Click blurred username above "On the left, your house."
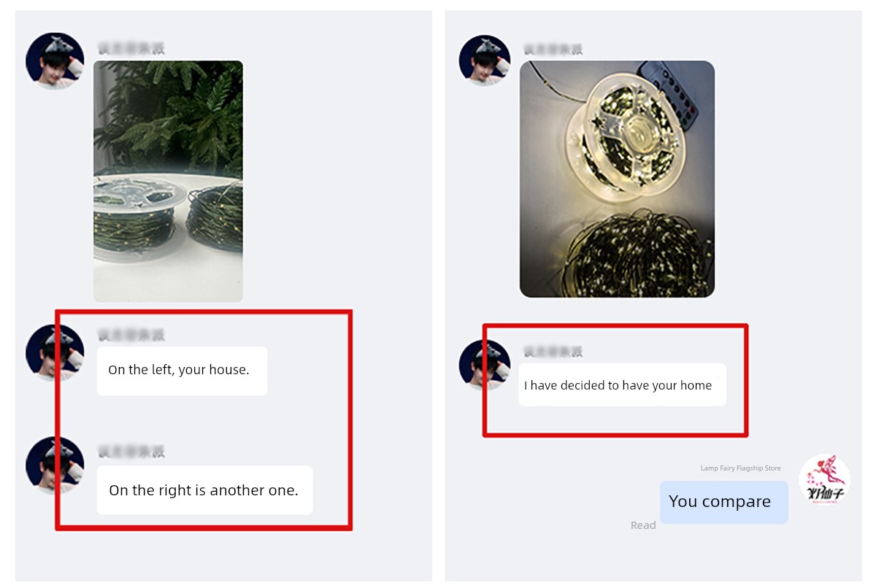 point(131,335)
